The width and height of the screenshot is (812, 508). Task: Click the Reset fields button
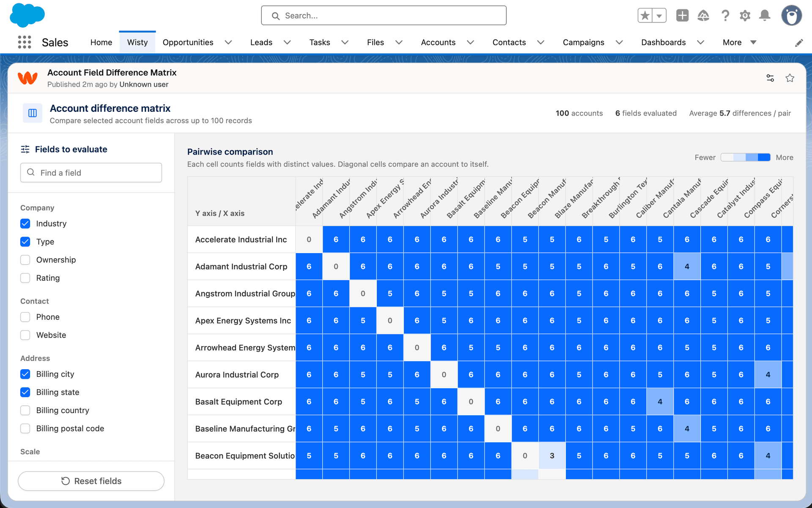click(x=91, y=481)
